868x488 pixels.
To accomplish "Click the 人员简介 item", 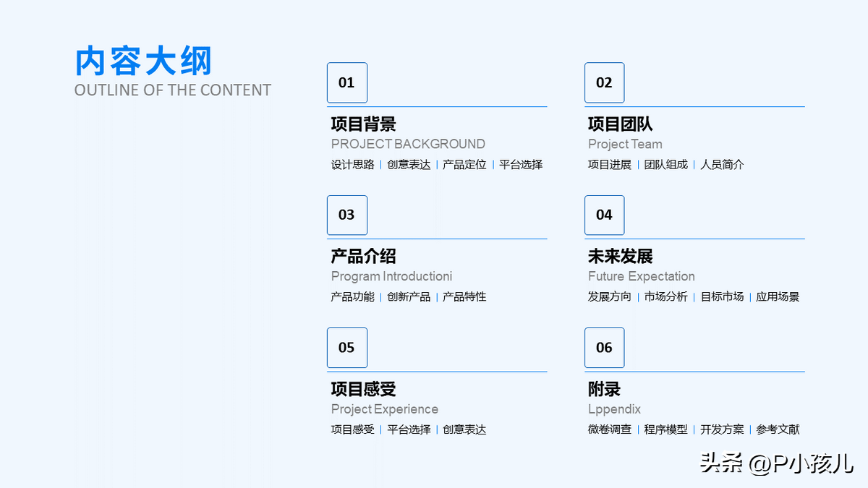I will coord(722,164).
